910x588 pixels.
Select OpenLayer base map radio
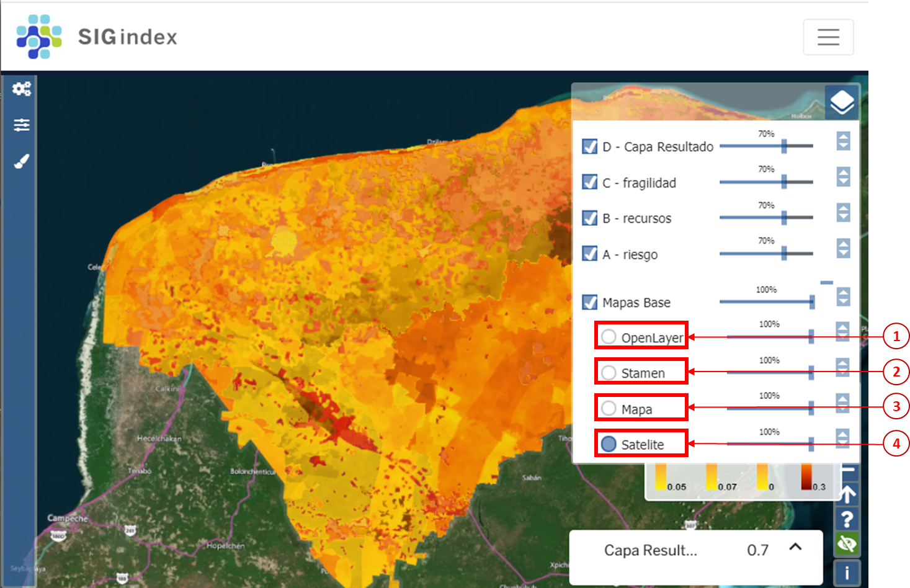click(x=609, y=337)
